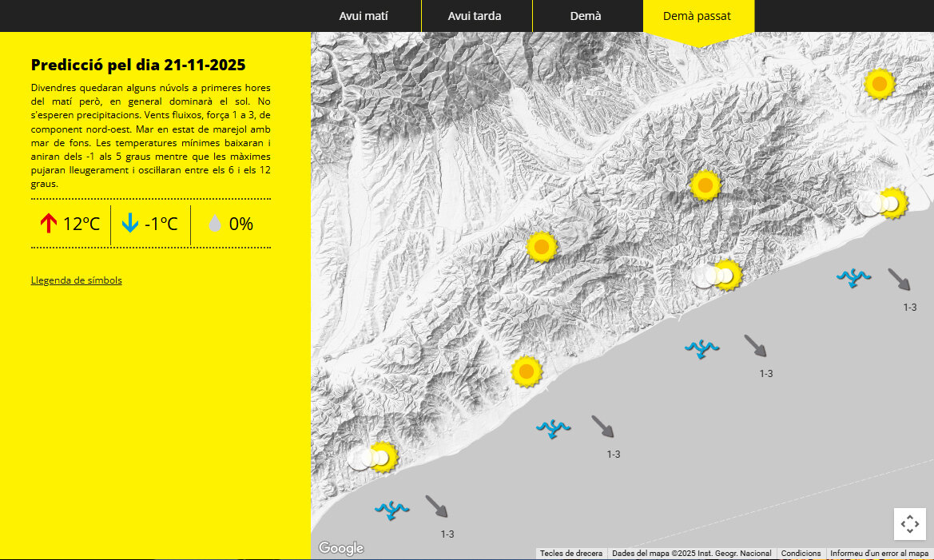Click the partly cloudy icon at the bottom-left coast
934x560 pixels.
(373, 458)
